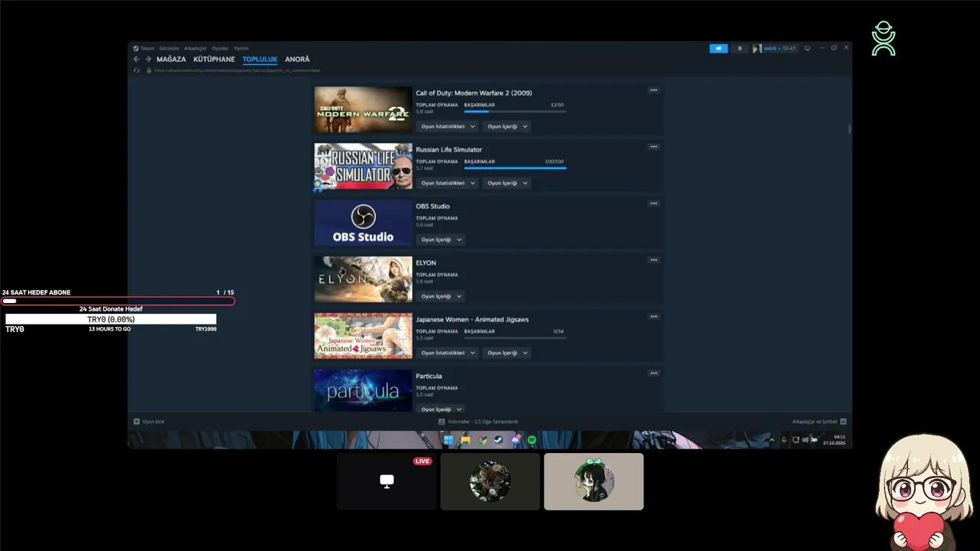Open the Oyunlar menu

[x=220, y=48]
